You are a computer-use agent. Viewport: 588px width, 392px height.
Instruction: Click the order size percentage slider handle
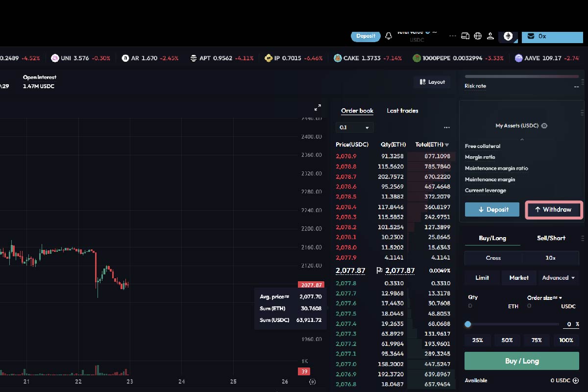(468, 324)
